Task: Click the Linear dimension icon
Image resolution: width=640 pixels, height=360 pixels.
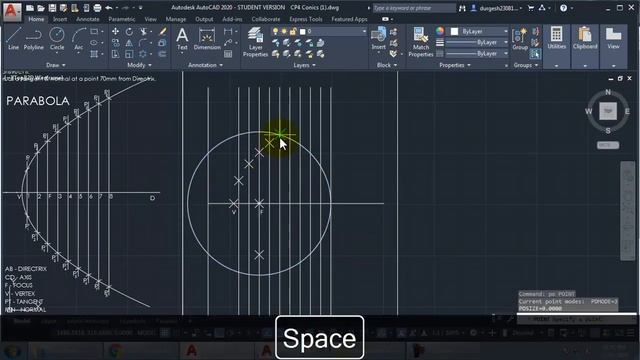Action: point(228,31)
